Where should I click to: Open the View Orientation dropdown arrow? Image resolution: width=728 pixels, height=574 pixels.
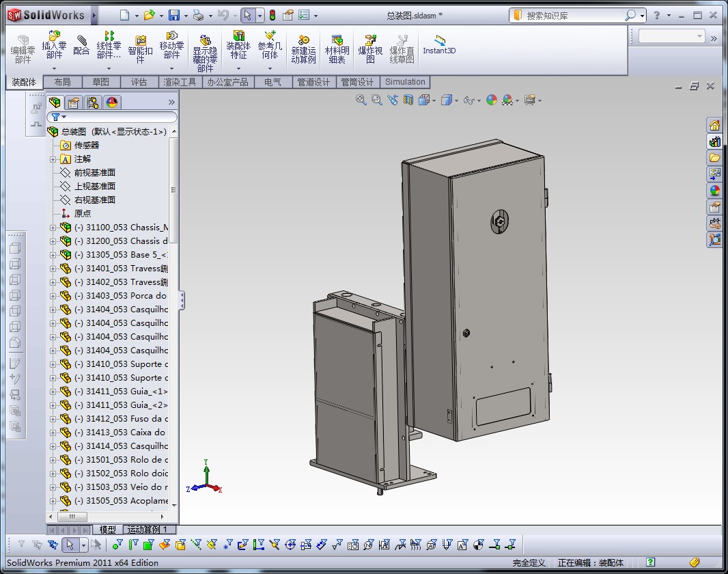(x=434, y=100)
